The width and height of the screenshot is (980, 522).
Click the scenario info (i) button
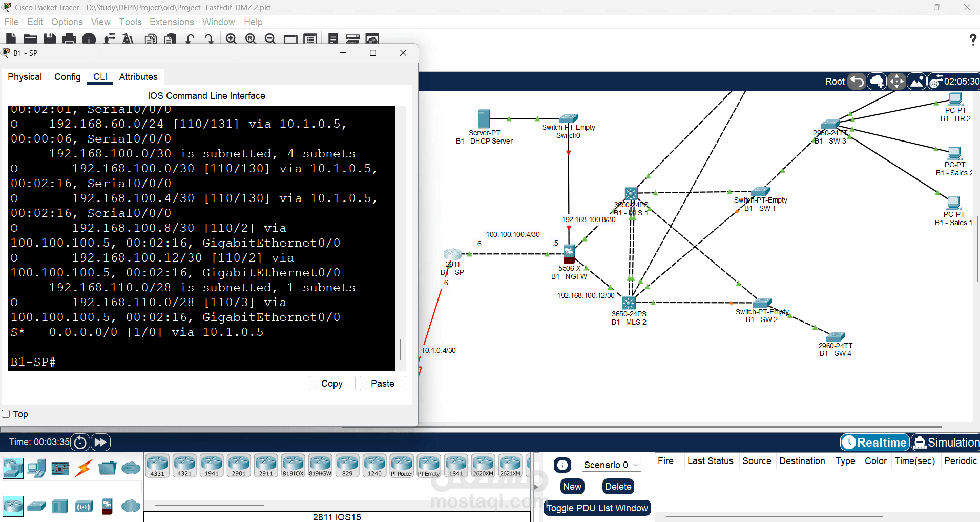click(x=562, y=465)
